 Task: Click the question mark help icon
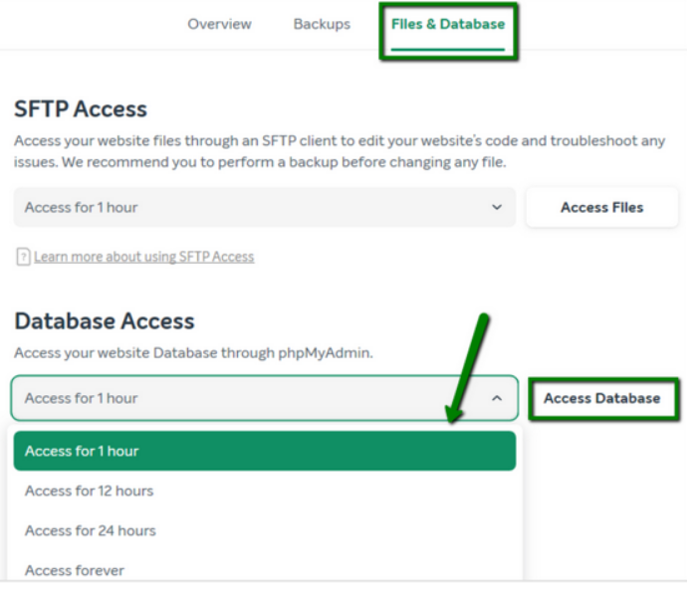point(22,257)
